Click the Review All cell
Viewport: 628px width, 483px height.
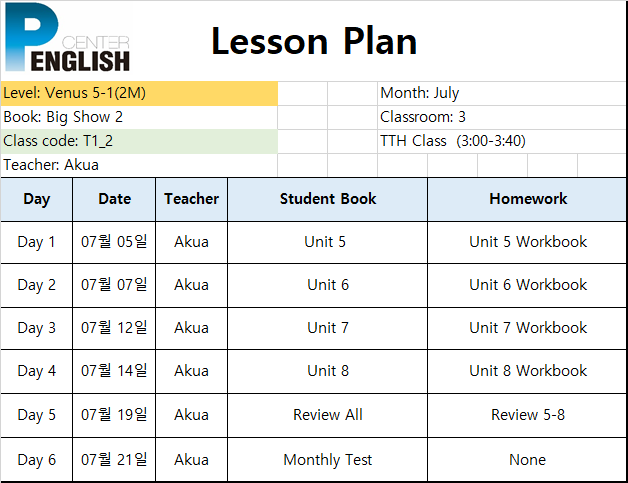328,415
